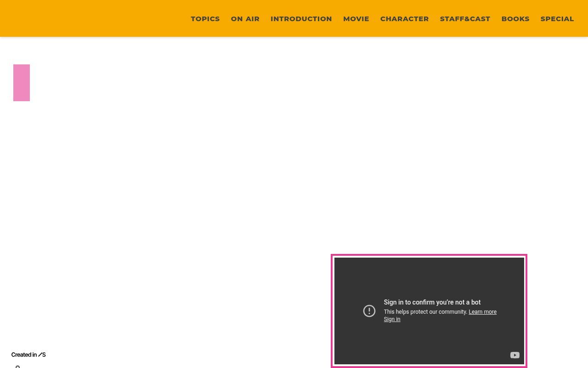Screen dimensions: 588x368
Task: Click the 'Sign in to confirm you're not a bot' heading
Action: [x=432, y=302]
